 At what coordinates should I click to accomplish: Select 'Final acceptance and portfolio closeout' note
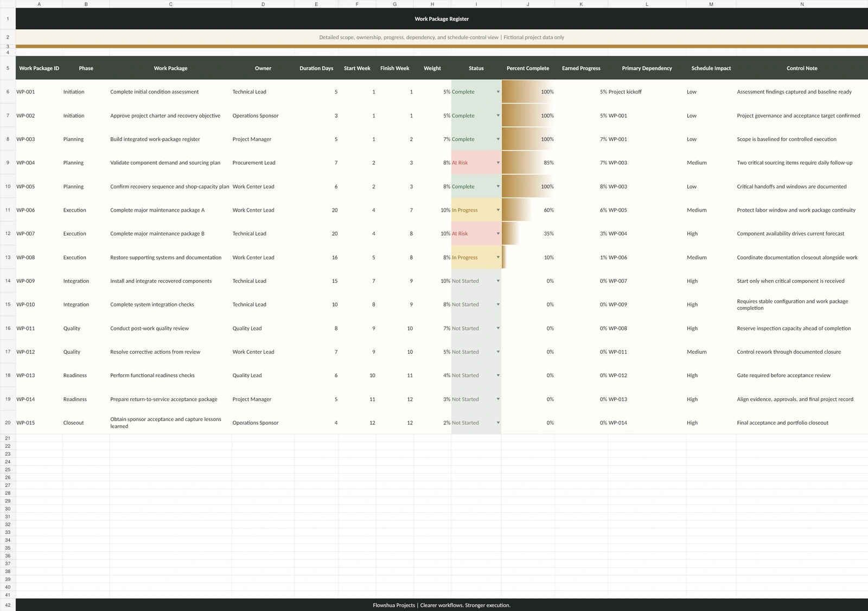coord(802,423)
